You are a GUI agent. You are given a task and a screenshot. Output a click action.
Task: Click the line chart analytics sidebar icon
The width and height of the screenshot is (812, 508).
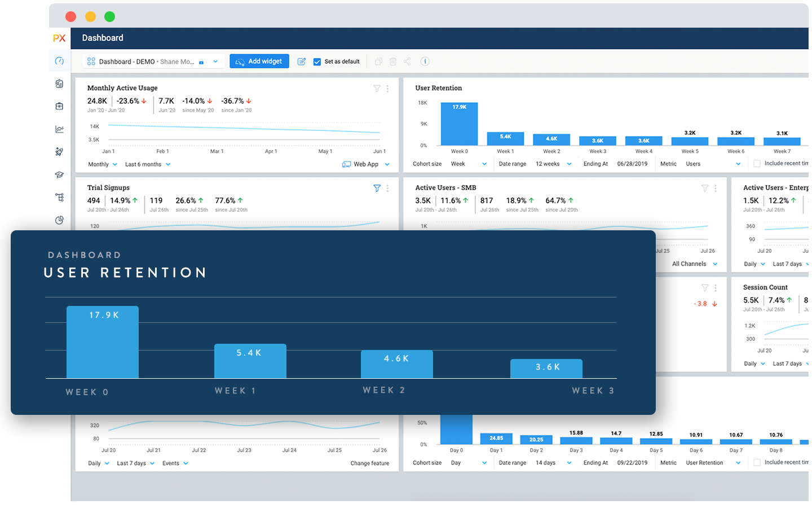pos(59,129)
